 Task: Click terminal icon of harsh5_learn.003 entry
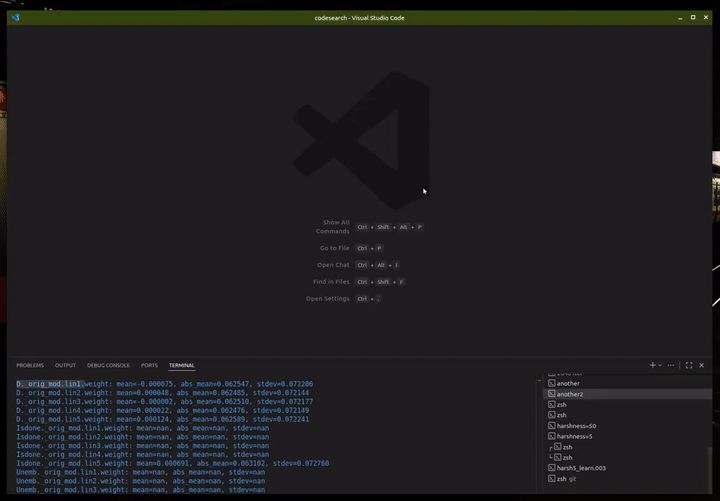(552, 468)
